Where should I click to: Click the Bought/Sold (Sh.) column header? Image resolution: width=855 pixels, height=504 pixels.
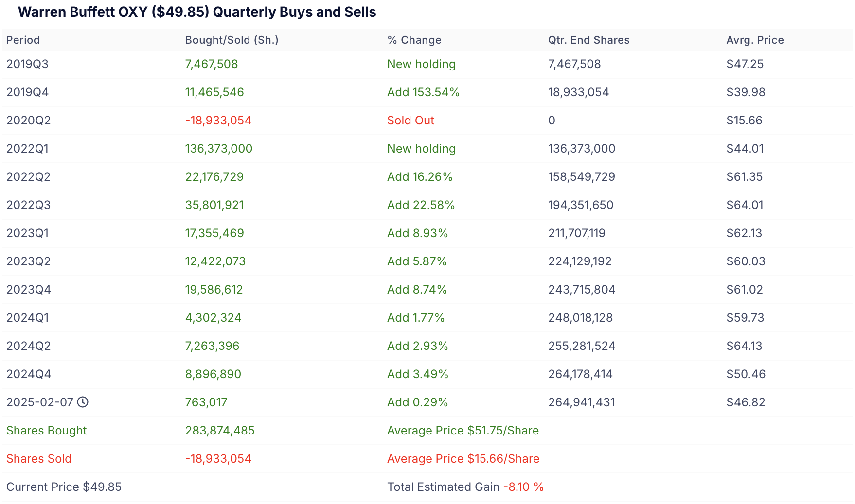click(232, 40)
